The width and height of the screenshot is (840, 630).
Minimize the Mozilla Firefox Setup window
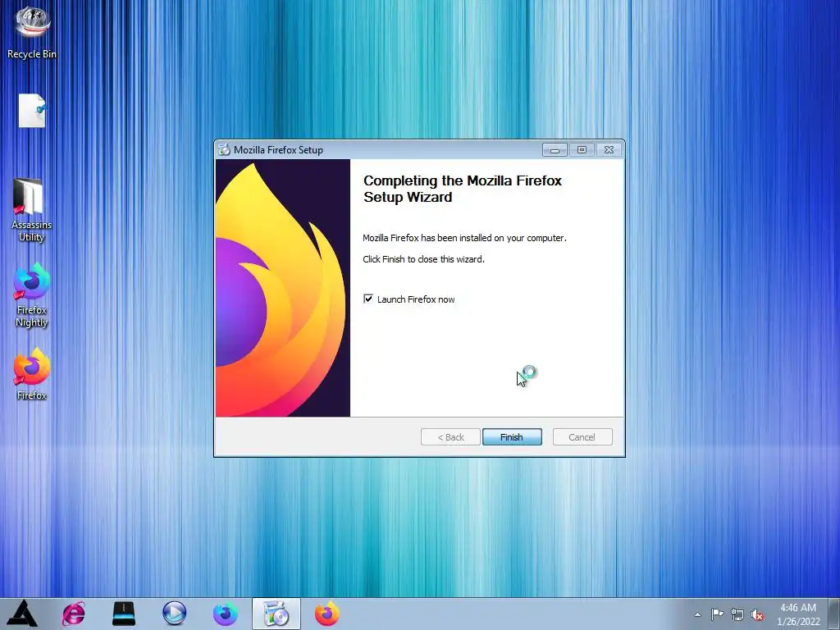coord(555,150)
